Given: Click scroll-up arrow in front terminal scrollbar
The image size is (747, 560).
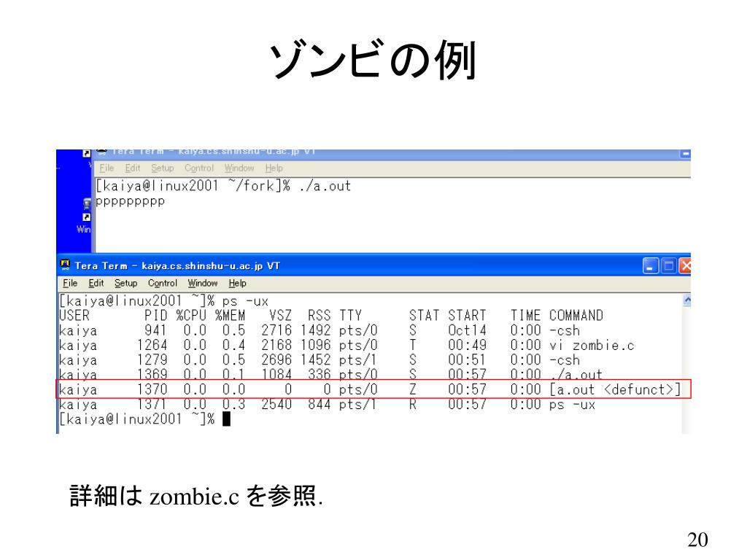Looking at the screenshot, I should tap(686, 300).
